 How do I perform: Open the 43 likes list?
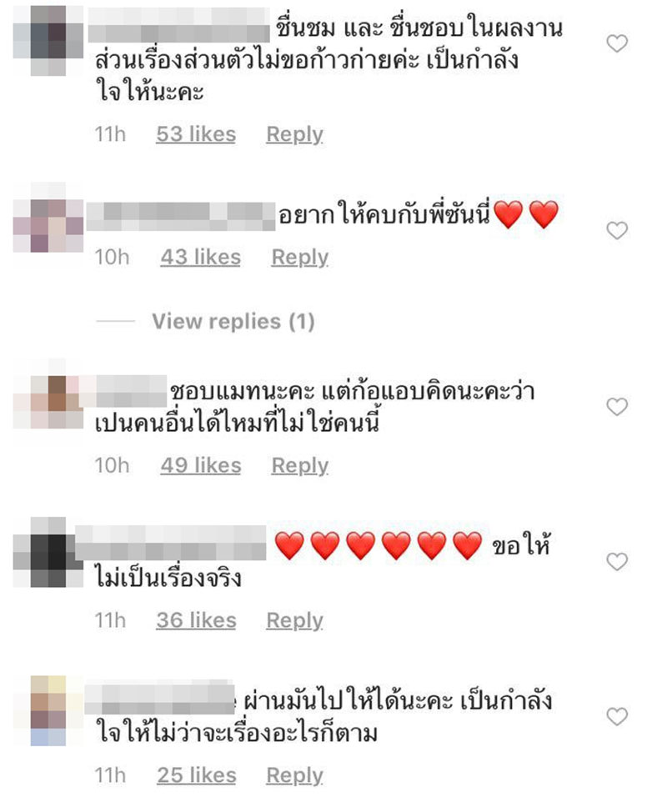pyautogui.click(x=200, y=258)
